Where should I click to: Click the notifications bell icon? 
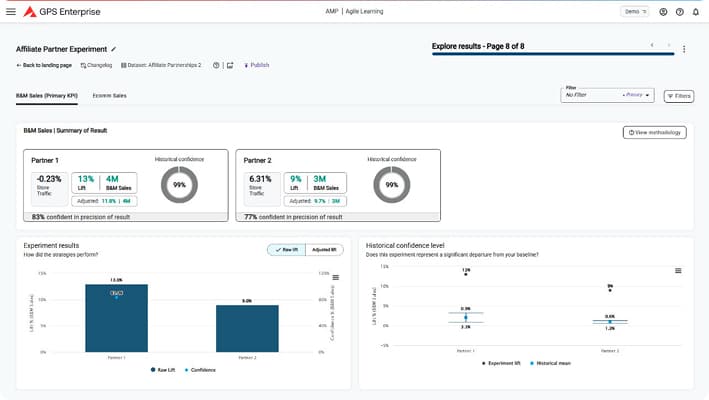695,12
